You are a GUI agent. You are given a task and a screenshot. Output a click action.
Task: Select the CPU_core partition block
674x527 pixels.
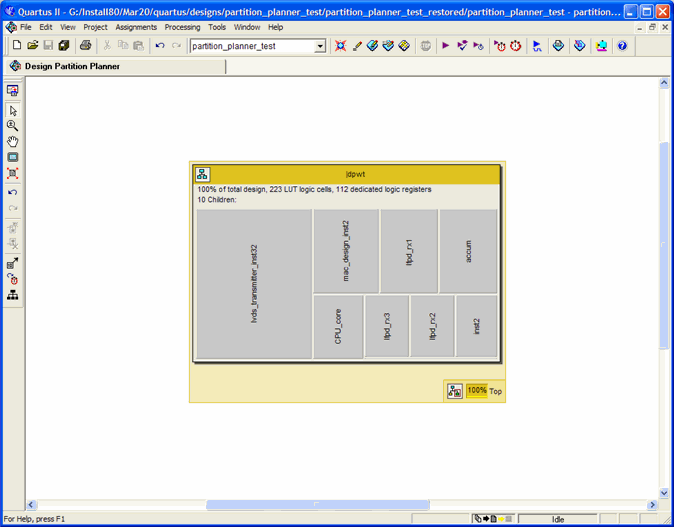(338, 326)
